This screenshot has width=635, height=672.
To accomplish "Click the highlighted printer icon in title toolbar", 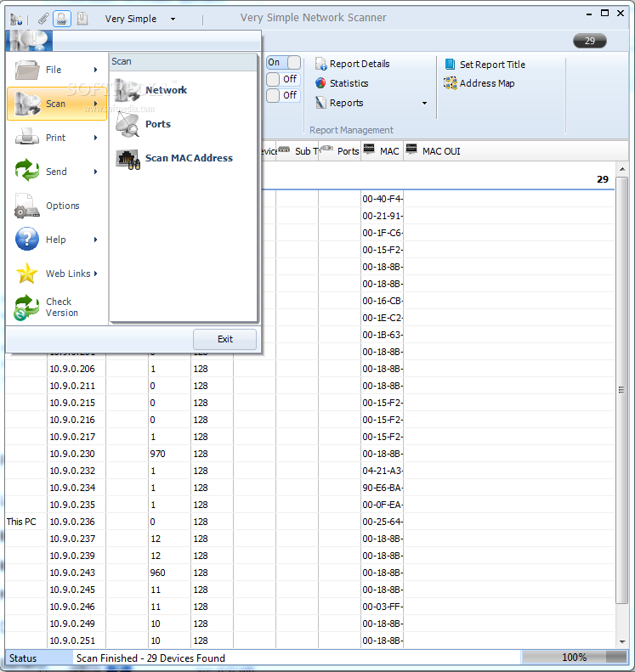I will 62,19.
